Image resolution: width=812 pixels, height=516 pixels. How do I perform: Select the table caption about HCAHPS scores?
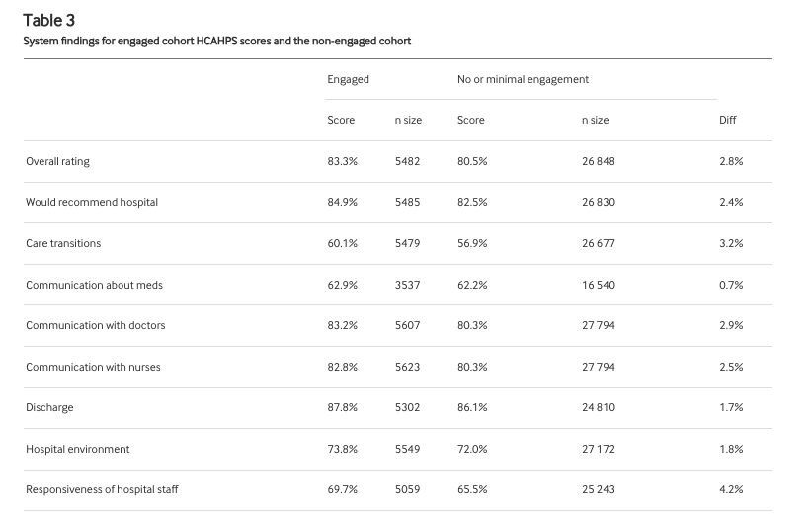[216, 42]
